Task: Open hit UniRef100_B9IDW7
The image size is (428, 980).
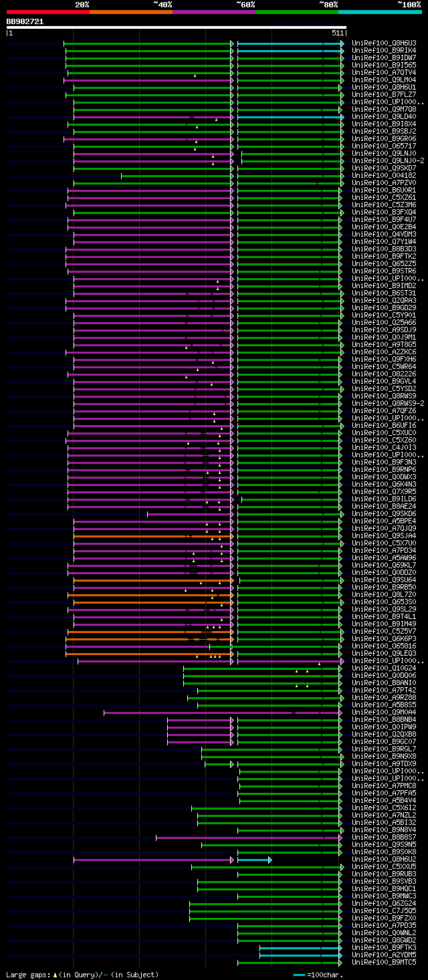Action: click(x=384, y=57)
